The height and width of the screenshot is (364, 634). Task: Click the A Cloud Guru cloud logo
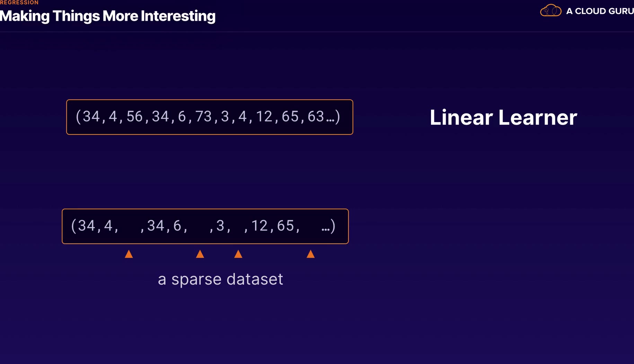point(551,11)
